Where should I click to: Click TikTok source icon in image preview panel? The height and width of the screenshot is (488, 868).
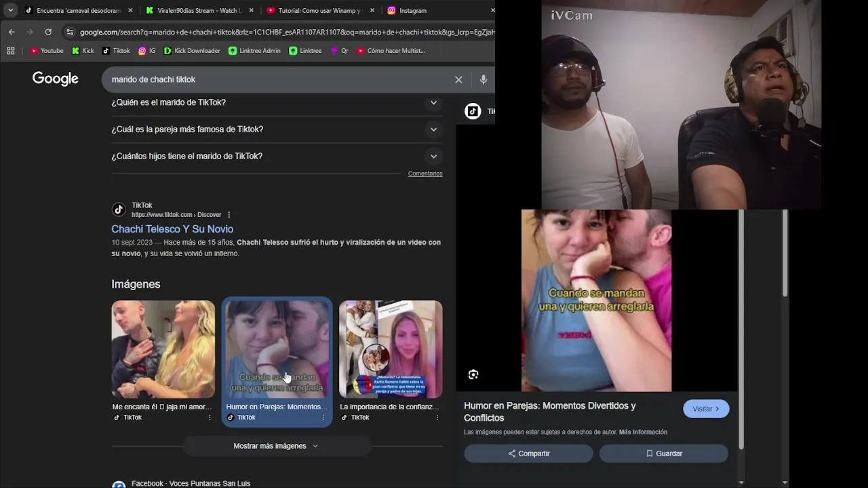(x=473, y=111)
